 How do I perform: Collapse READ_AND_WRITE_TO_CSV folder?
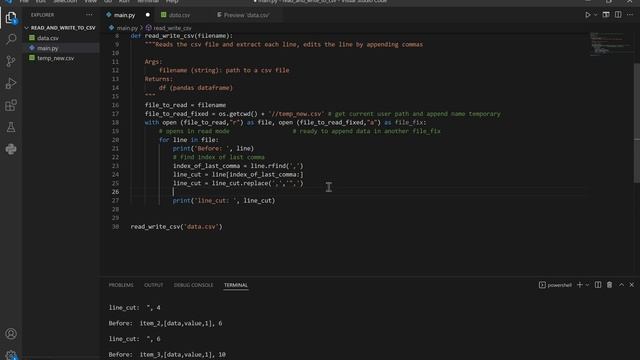[61, 28]
